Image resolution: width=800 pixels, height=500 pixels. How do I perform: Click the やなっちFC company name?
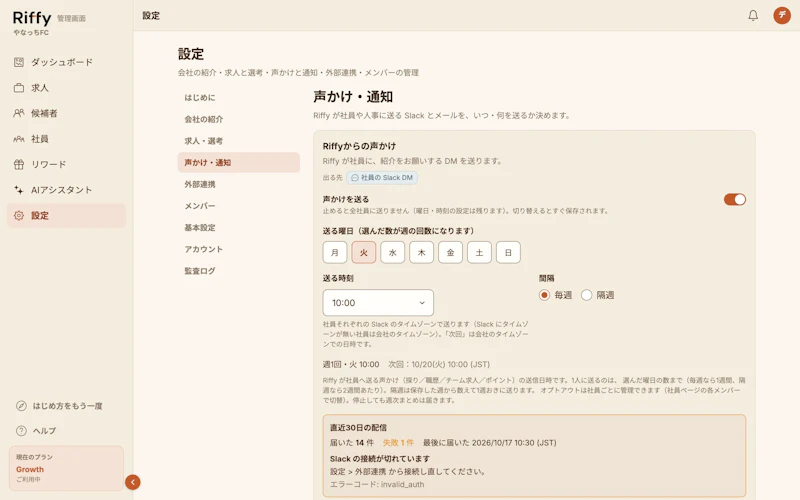pyautogui.click(x=31, y=33)
